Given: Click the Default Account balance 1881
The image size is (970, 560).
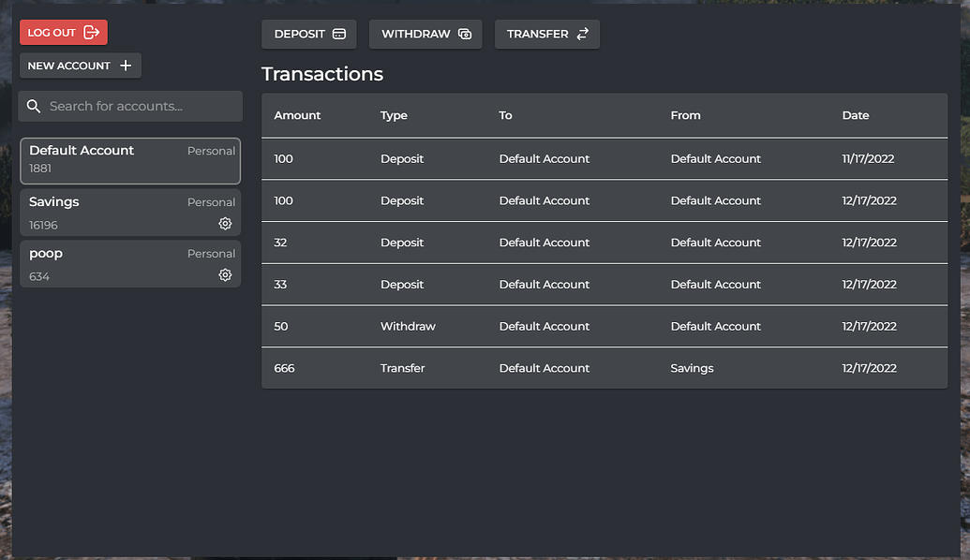Looking at the screenshot, I should pos(40,169).
